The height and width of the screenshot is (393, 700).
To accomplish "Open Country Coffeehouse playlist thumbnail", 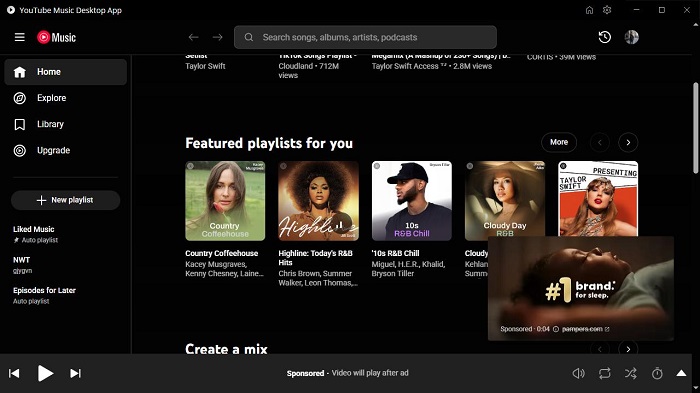I will [225, 201].
